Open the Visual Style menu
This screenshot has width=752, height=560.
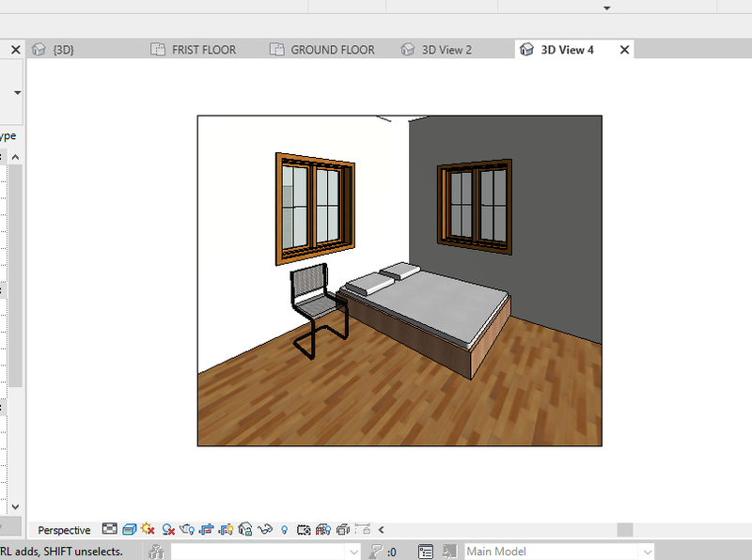(129, 529)
